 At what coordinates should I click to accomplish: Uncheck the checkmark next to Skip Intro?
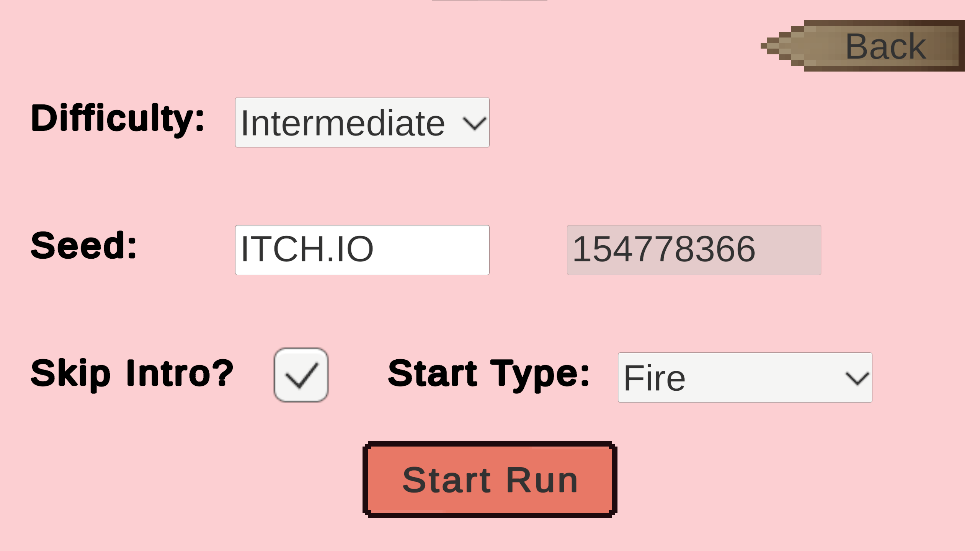coord(302,375)
